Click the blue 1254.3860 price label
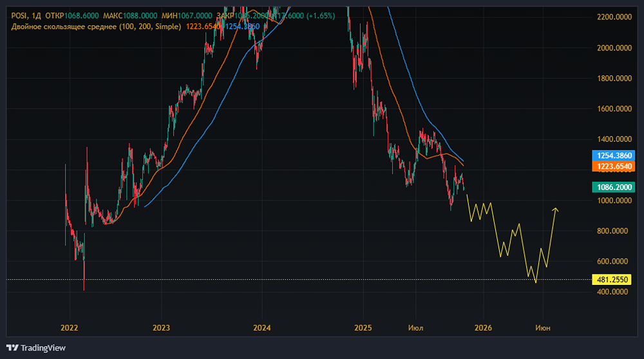This screenshot has width=644, height=359. pos(614,155)
